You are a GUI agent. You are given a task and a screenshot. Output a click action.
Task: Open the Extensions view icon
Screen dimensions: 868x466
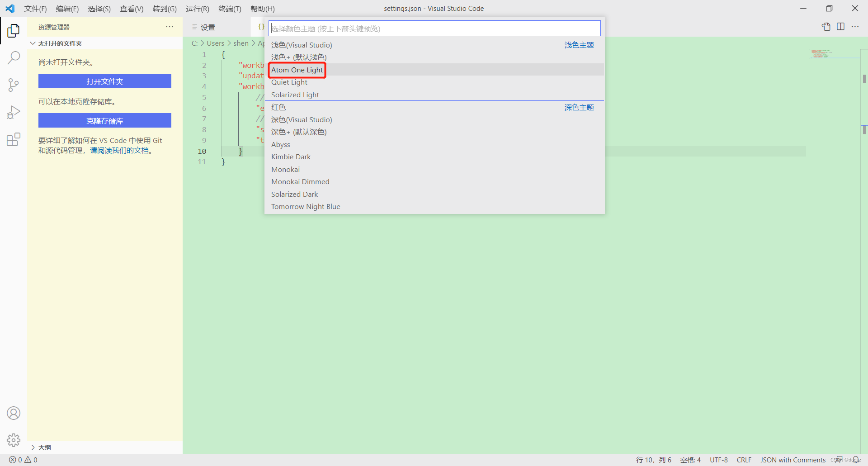pyautogui.click(x=14, y=139)
